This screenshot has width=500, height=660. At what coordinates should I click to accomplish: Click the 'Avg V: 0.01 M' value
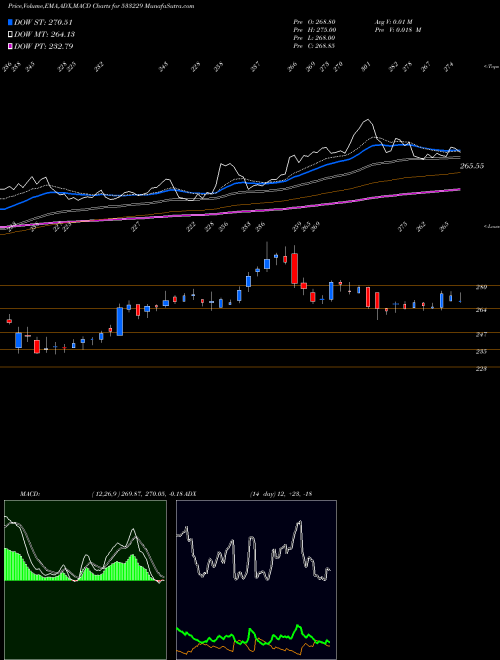tap(395, 22)
